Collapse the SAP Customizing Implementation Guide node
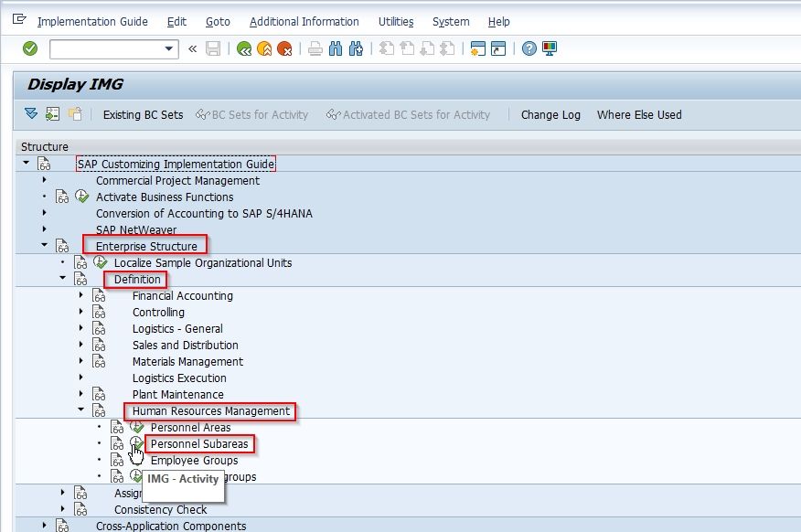Image resolution: width=801 pixels, height=532 pixels. (26, 163)
